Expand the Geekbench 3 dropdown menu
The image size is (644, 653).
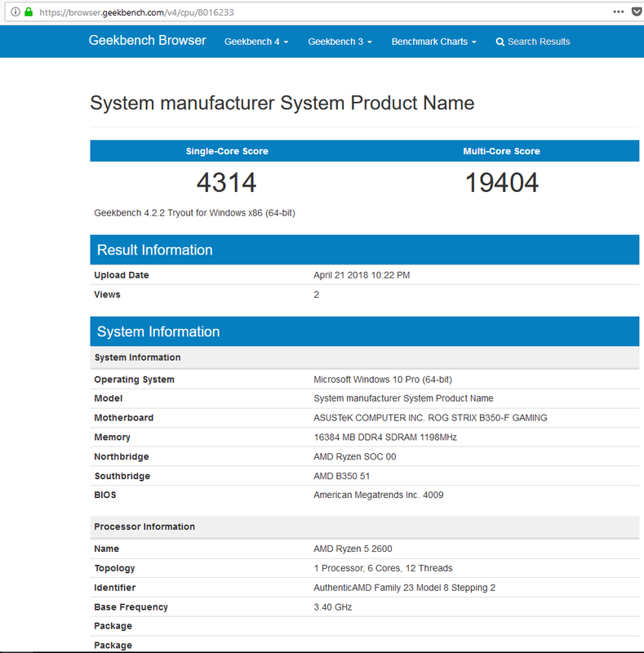[x=340, y=42]
